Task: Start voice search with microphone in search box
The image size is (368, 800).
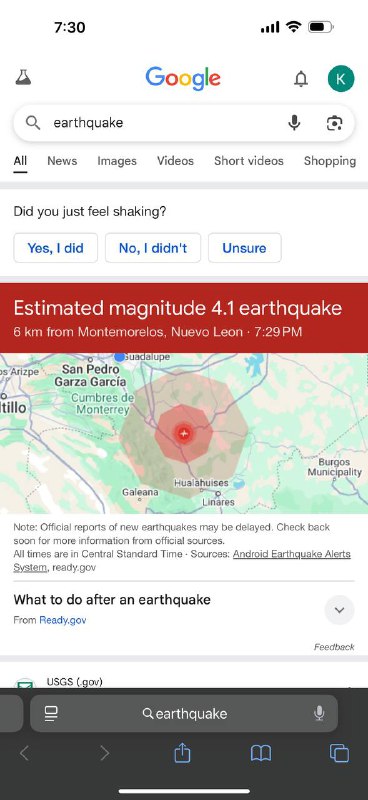Action: (294, 123)
